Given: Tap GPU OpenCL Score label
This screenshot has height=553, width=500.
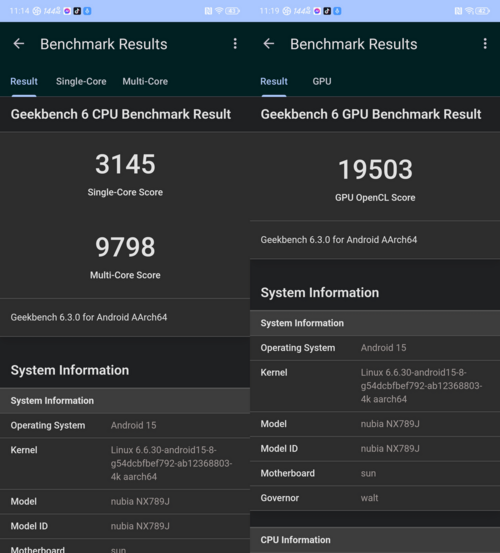Looking at the screenshot, I should point(375,198).
